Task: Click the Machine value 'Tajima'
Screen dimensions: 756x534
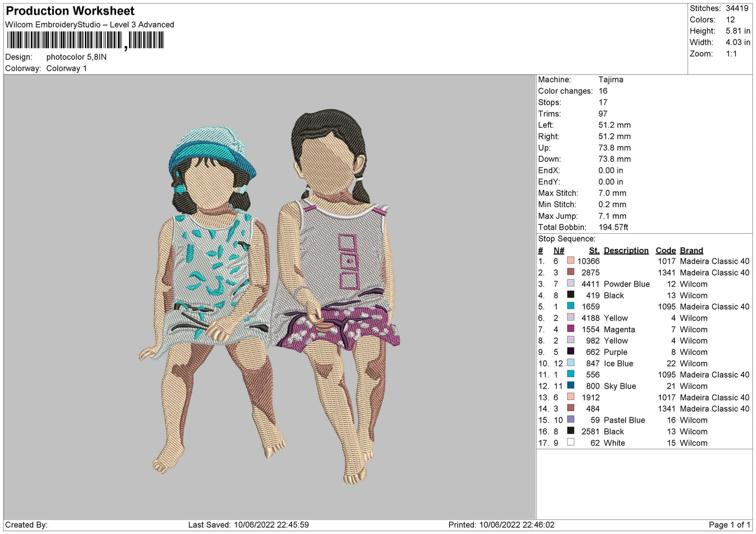Action: (611, 79)
